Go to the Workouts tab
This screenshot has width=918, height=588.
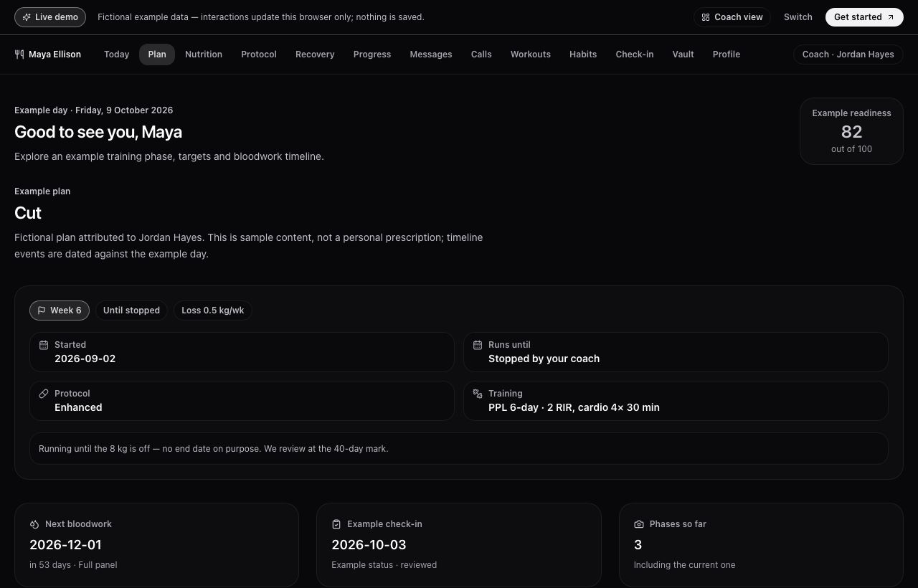pos(531,54)
